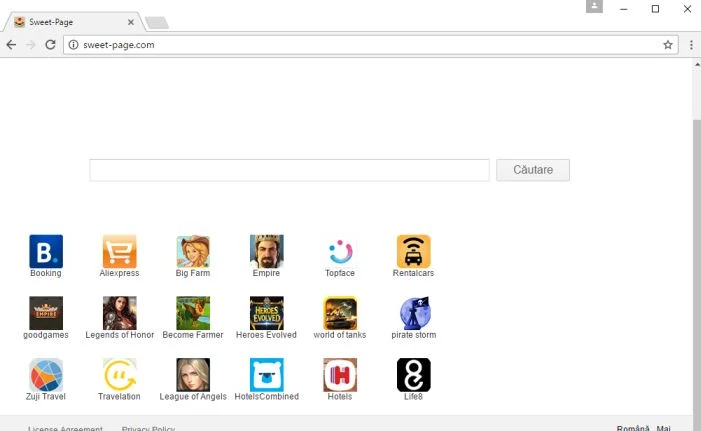Viewport: 701px width, 431px height.
Task: Open the Aliexpress shopping cart icon
Action: click(x=119, y=251)
